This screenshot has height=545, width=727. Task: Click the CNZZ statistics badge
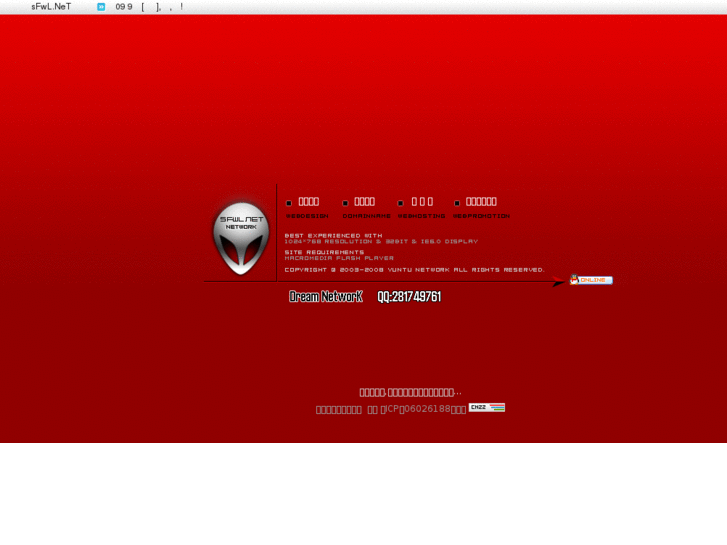click(487, 407)
